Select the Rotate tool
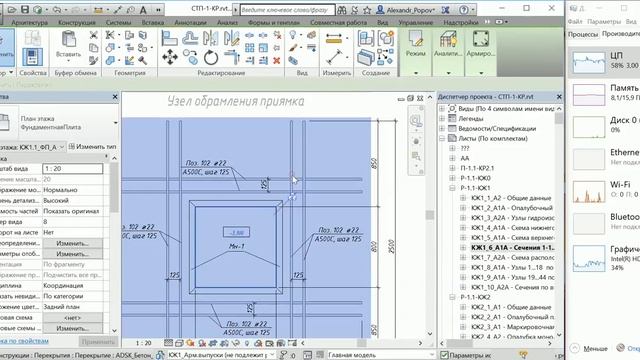This screenshot has width=640, height=360. (211, 57)
